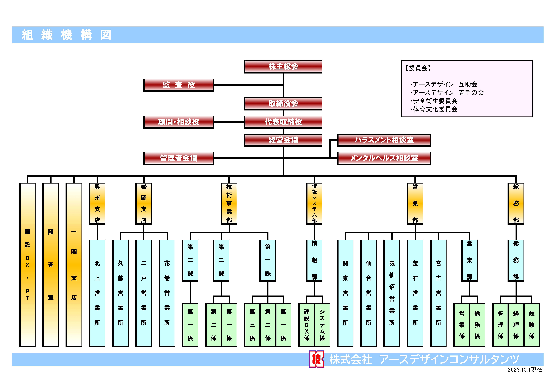555x392 pixels.
Task: Click the メンタルヘルス相談室 box
Action: [x=384, y=158]
